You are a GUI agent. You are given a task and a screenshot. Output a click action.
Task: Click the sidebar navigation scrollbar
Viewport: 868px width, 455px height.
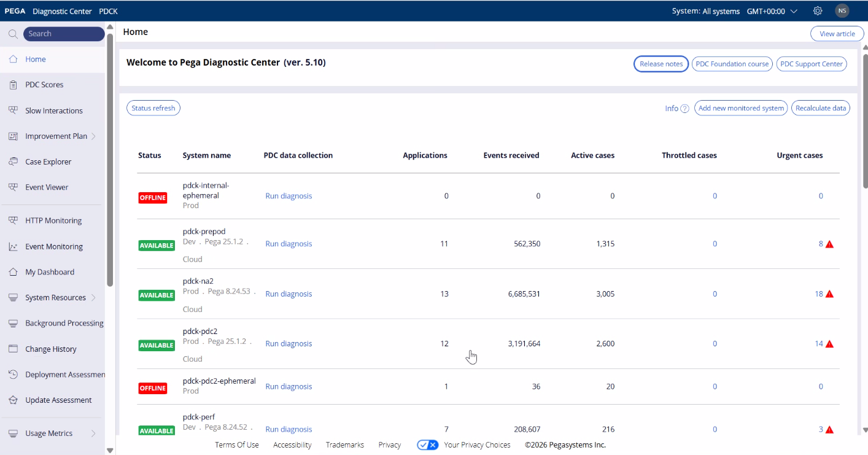[110, 160]
